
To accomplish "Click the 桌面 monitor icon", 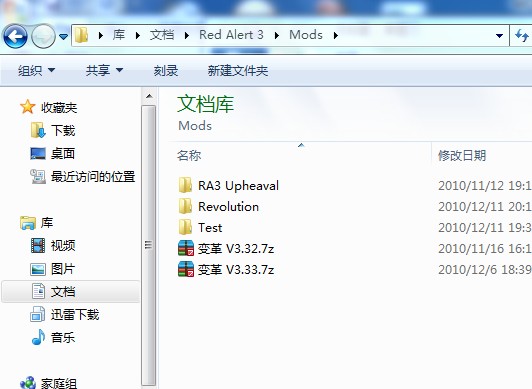I will [x=38, y=153].
